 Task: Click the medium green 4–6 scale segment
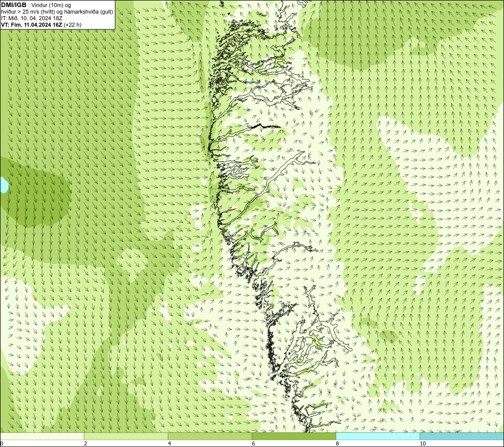point(210,436)
